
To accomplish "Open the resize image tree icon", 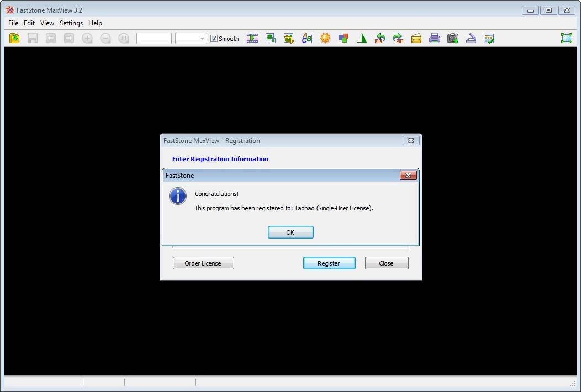I will point(271,38).
